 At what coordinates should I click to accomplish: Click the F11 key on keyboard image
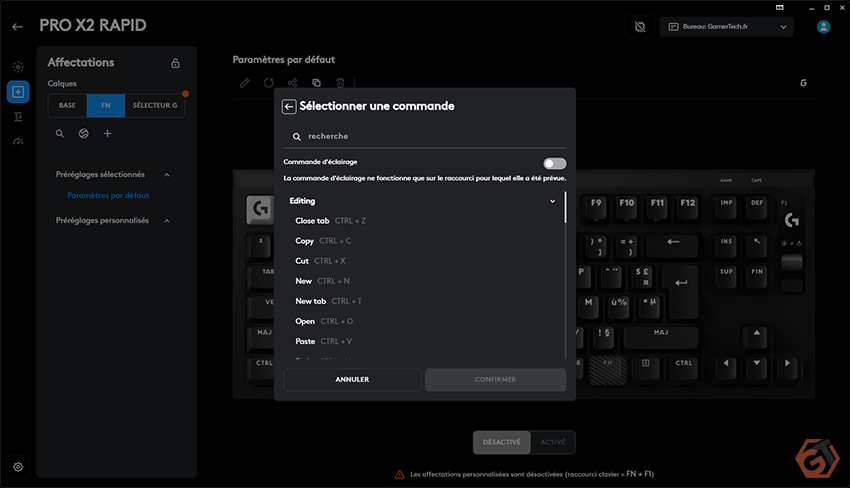click(x=657, y=207)
